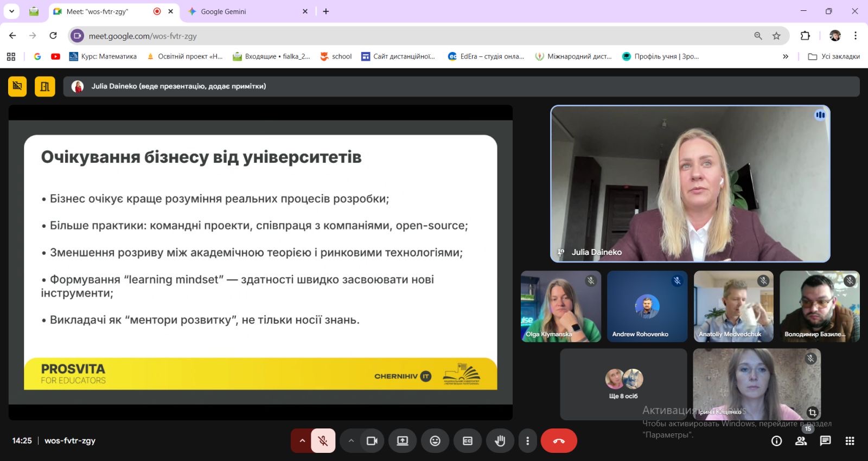Expand video settings arrow beside camera
The height and width of the screenshot is (461, 868).
coord(351,441)
